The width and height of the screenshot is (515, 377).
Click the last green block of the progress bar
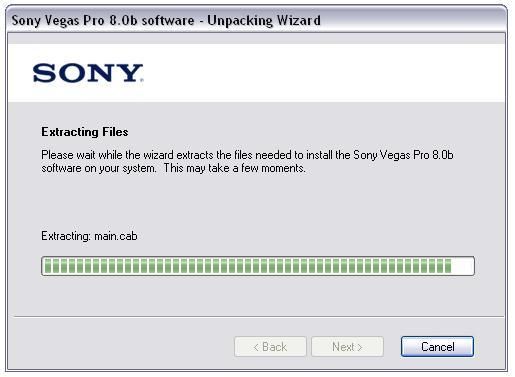click(x=448, y=266)
